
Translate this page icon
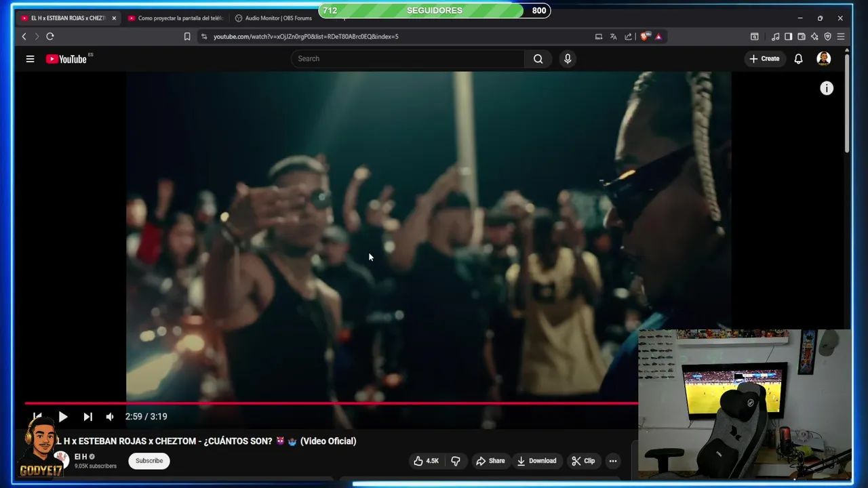[613, 37]
